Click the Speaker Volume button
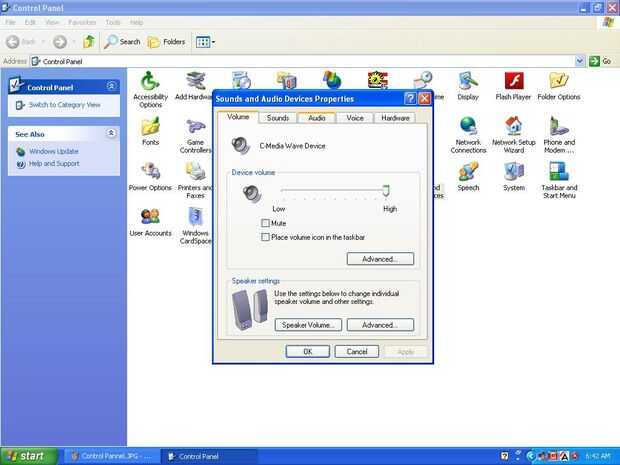Image resolution: width=620 pixels, height=465 pixels. [308, 325]
